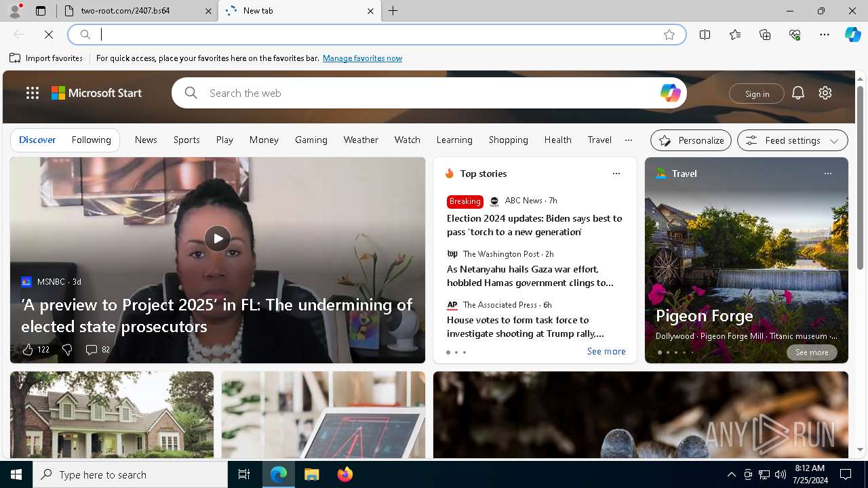Image resolution: width=868 pixels, height=488 pixels.
Task: Select the Discover feed tab
Action: [37, 140]
